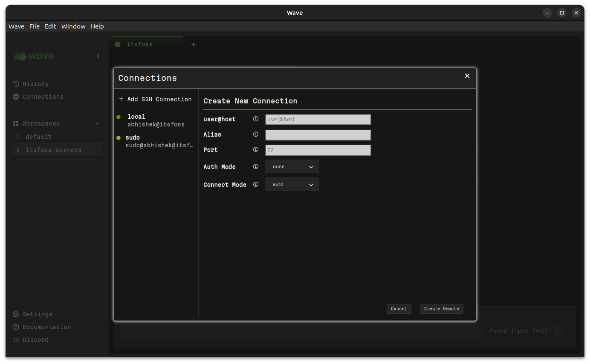Open the Documentation from sidebar
Image resolution: width=590 pixels, height=364 pixels.
tap(46, 327)
